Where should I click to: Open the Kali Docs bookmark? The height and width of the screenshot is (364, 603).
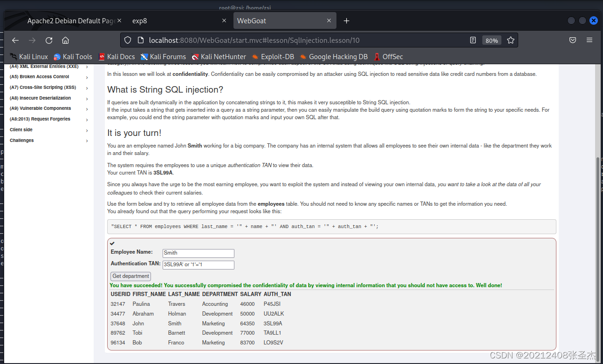coord(116,57)
